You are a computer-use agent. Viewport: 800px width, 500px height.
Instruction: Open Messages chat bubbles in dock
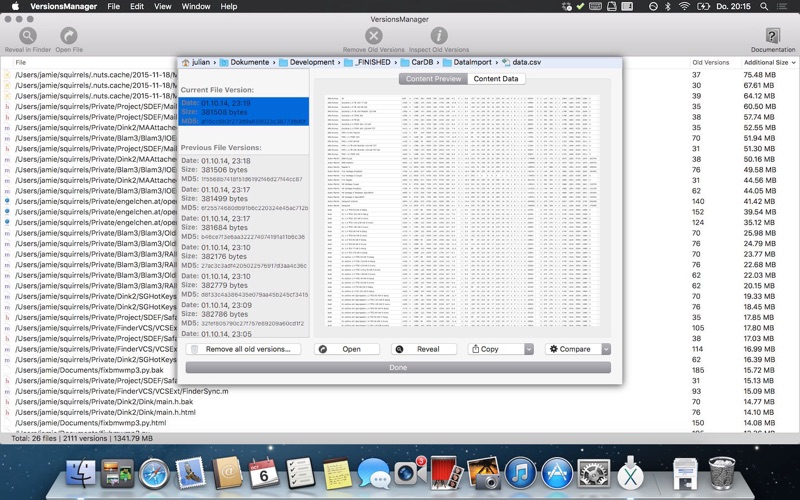373,473
